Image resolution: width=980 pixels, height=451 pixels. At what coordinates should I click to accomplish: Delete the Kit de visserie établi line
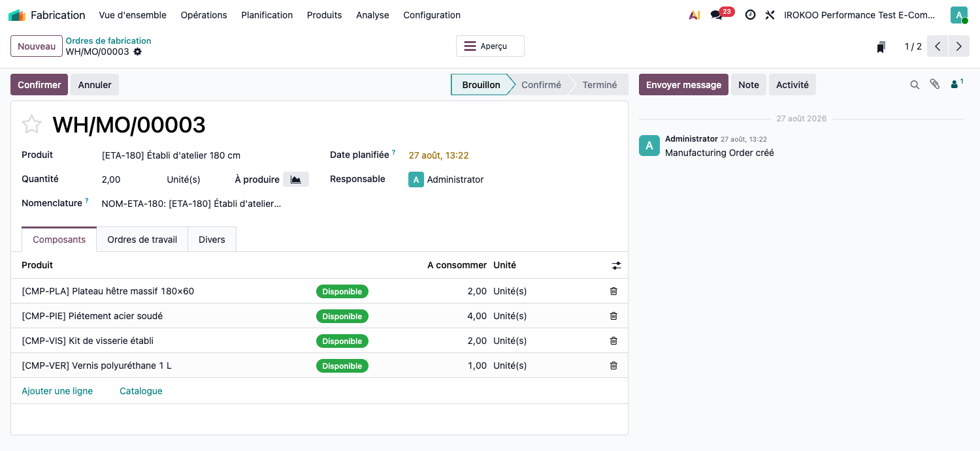tap(613, 341)
